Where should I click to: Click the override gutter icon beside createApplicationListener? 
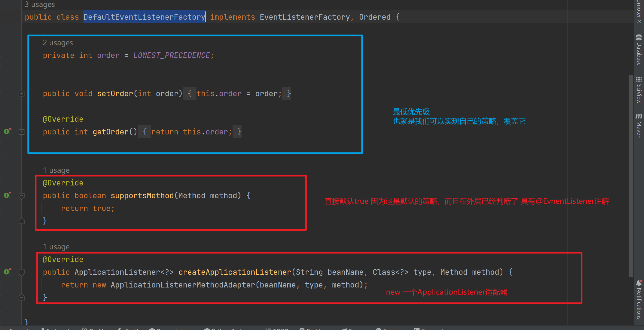coord(8,272)
